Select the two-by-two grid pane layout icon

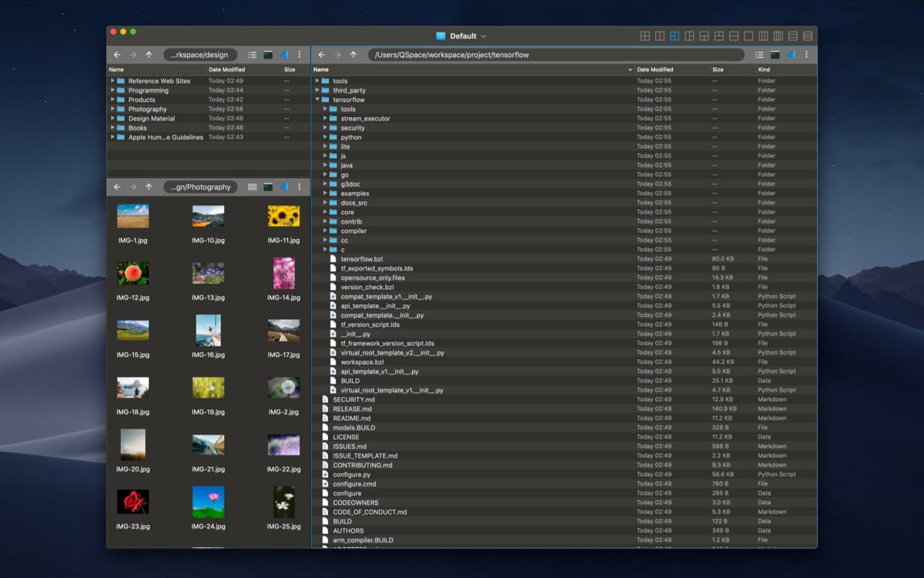(645, 36)
